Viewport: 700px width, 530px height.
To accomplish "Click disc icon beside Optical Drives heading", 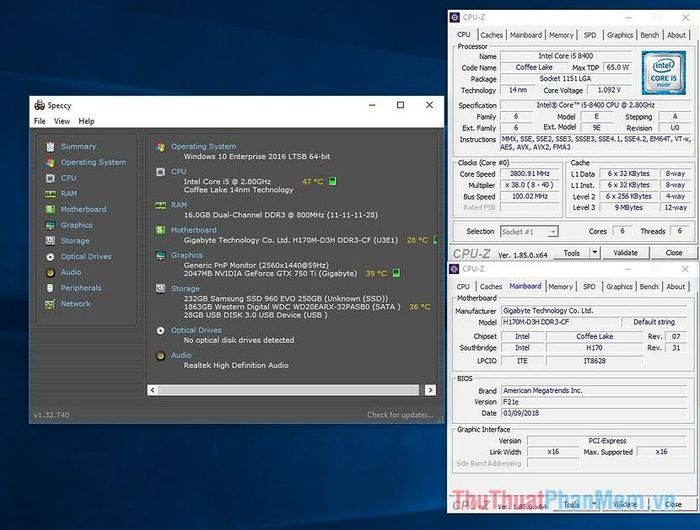I will [x=161, y=330].
